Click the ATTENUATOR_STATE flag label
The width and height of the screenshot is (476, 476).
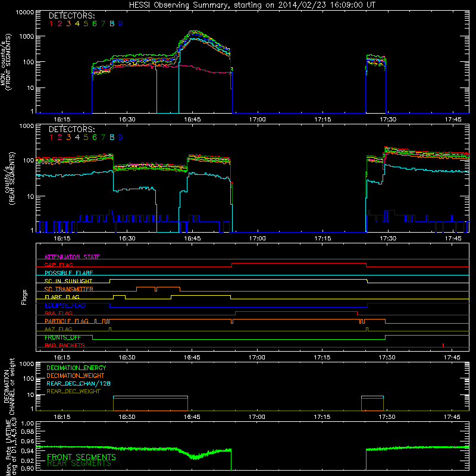tap(72, 257)
